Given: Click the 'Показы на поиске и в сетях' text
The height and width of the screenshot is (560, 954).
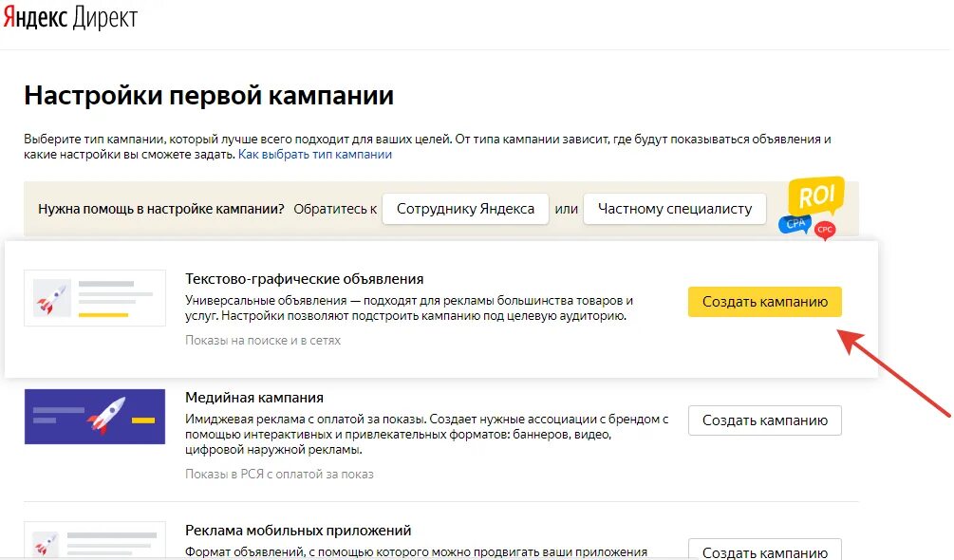Looking at the screenshot, I should (263, 341).
